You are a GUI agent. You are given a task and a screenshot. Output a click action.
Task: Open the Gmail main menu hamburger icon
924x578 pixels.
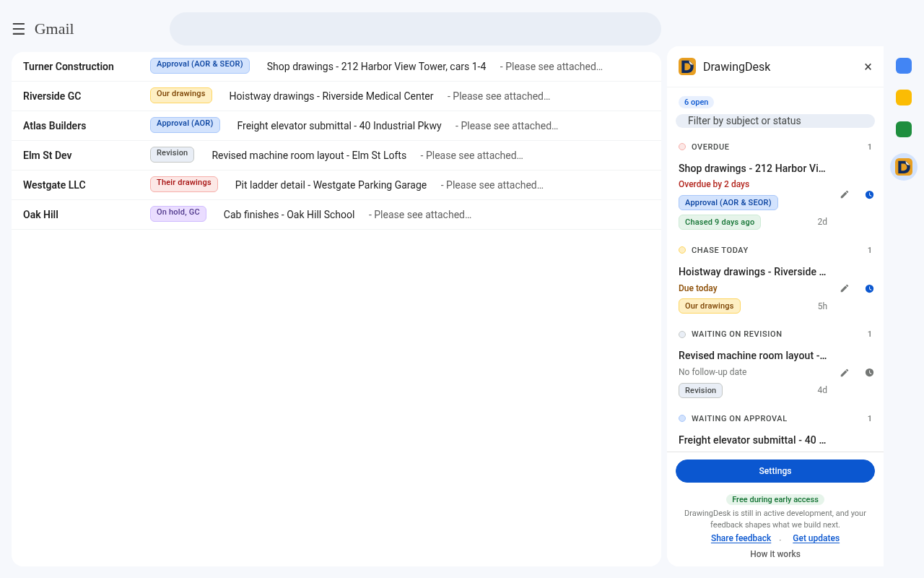click(19, 29)
